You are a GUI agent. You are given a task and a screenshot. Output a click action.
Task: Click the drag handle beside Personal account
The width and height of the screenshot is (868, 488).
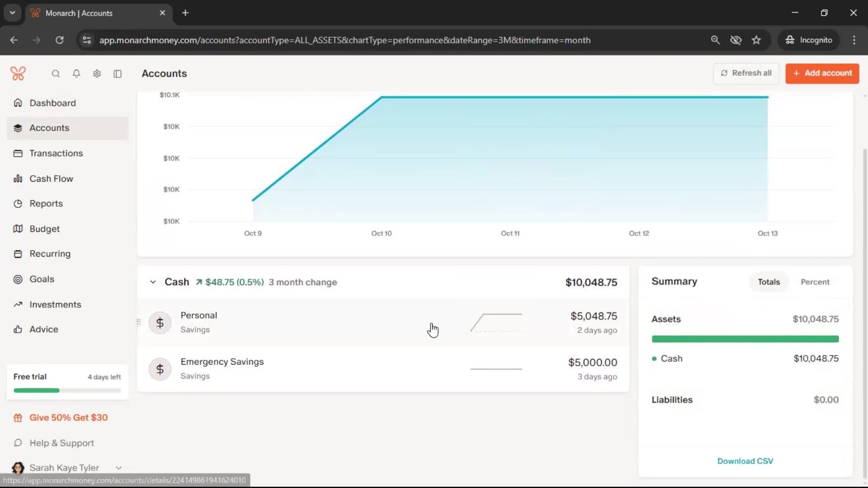(x=139, y=323)
